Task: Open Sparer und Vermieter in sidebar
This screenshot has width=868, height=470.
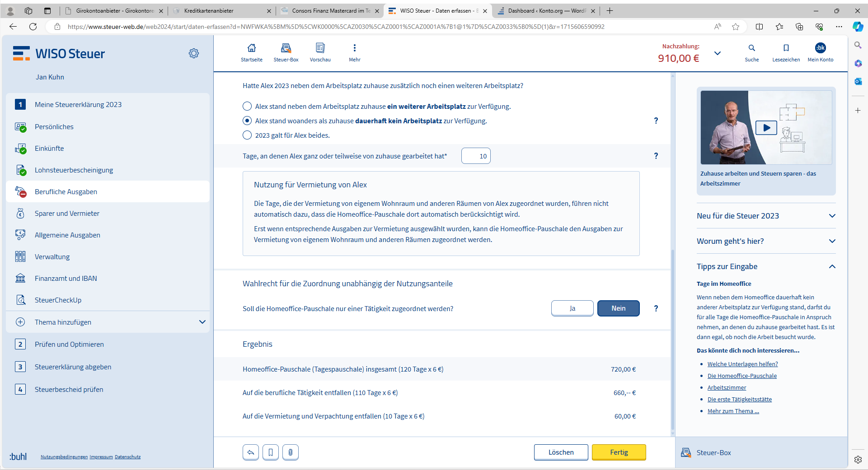Action: pyautogui.click(x=108, y=214)
